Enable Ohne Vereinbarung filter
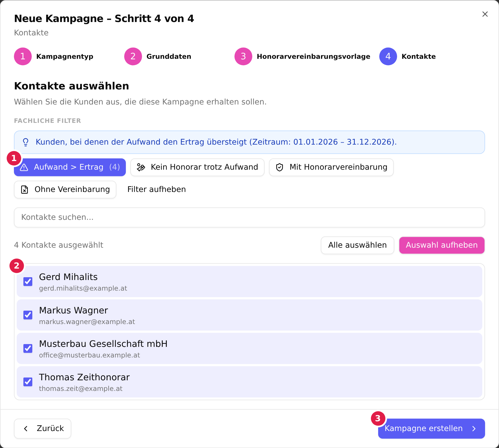 click(x=65, y=189)
